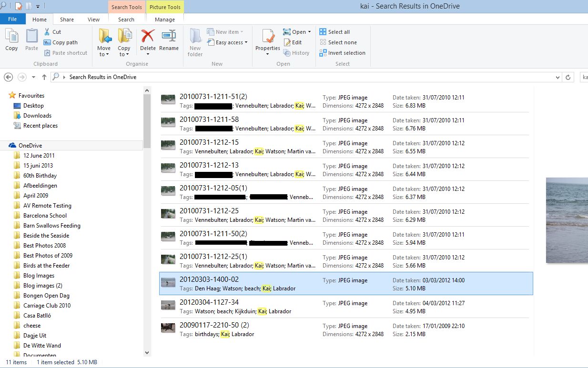The width and height of the screenshot is (588, 368).
Task: Select the 20100731-1212-15 result
Action: point(346,147)
